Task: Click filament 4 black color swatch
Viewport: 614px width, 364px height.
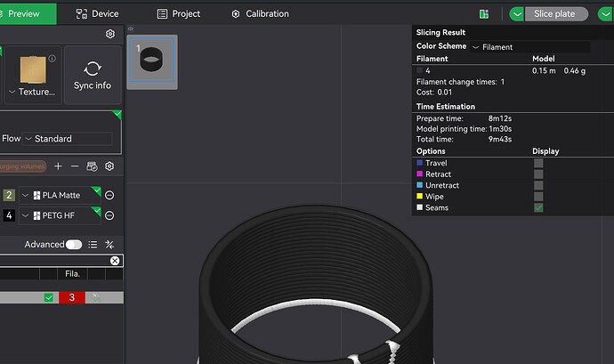Action: (x=9, y=215)
